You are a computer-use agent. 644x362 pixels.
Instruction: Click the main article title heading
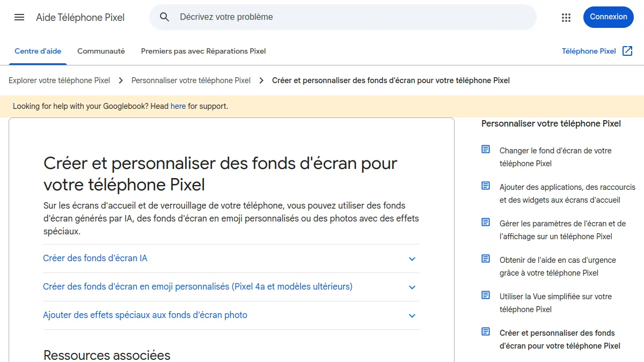(221, 174)
